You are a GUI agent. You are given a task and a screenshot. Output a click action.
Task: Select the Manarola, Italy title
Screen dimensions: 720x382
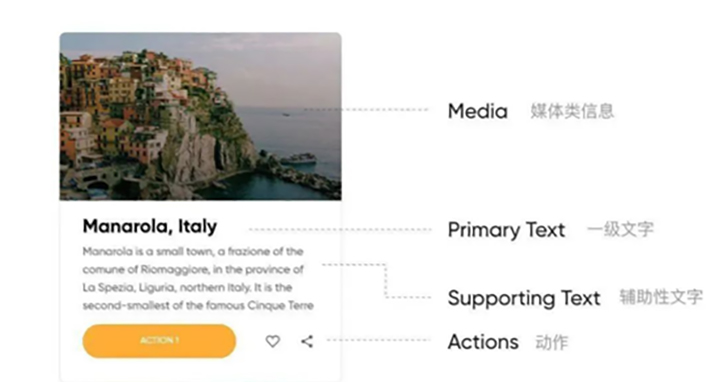coord(150,226)
